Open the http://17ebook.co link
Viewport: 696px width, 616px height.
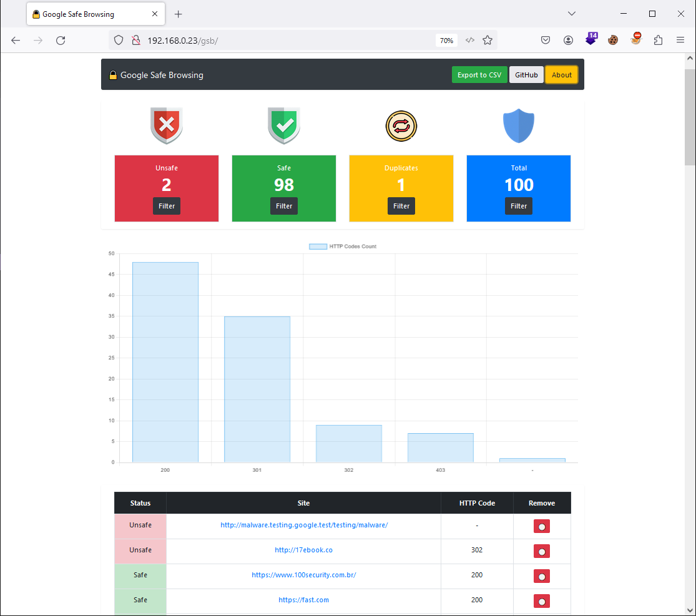[x=303, y=550]
